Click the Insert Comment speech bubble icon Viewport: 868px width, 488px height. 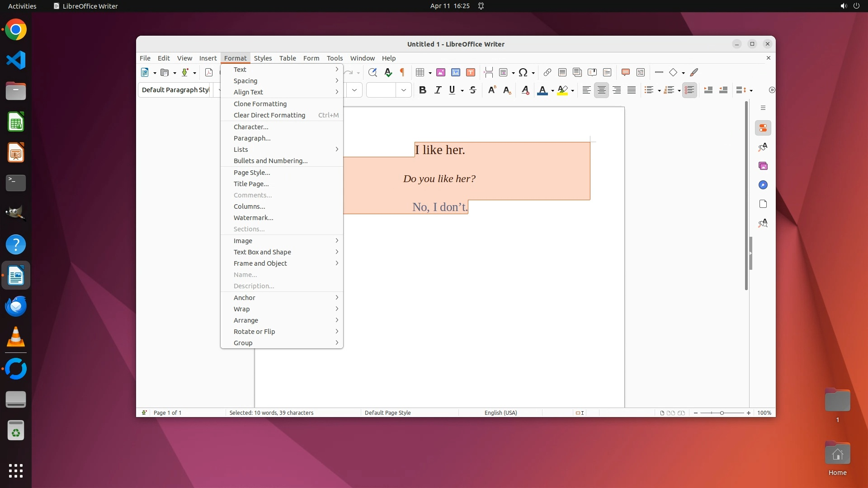point(626,72)
